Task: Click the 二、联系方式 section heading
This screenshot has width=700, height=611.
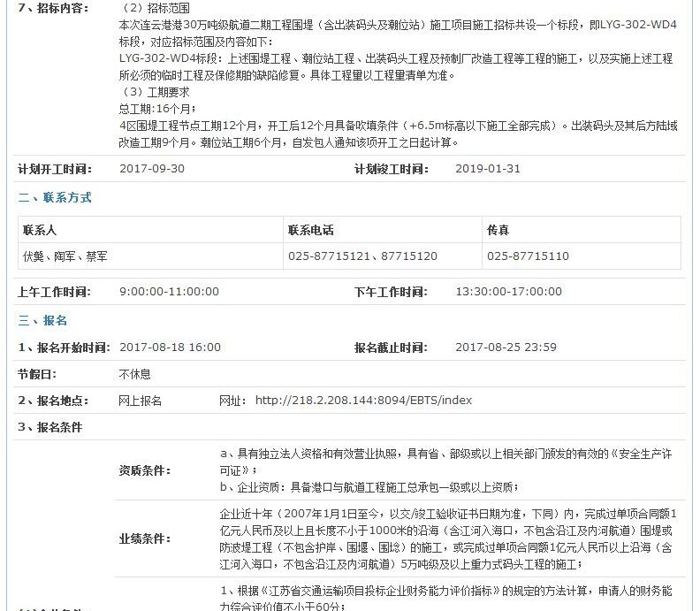Action: tap(55, 198)
